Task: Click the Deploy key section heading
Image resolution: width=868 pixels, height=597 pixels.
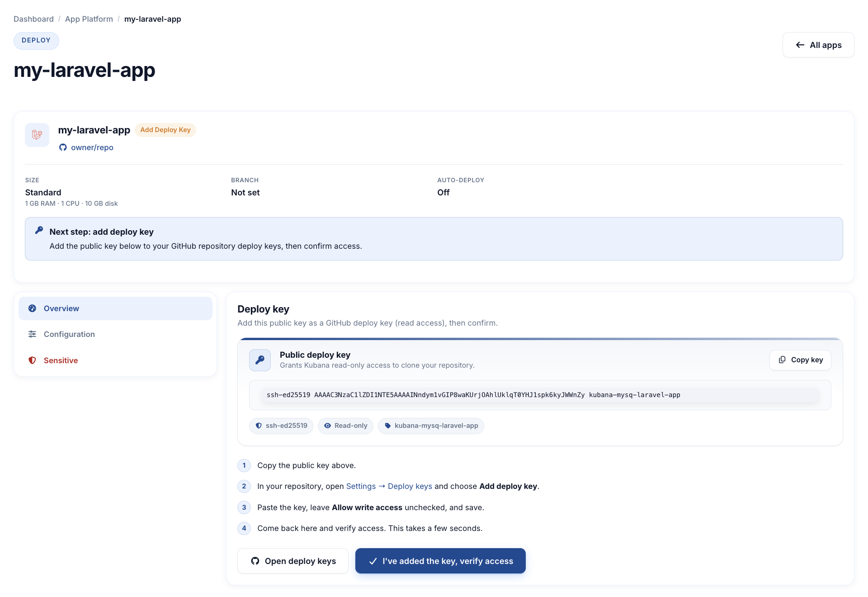Action: pyautogui.click(x=263, y=309)
